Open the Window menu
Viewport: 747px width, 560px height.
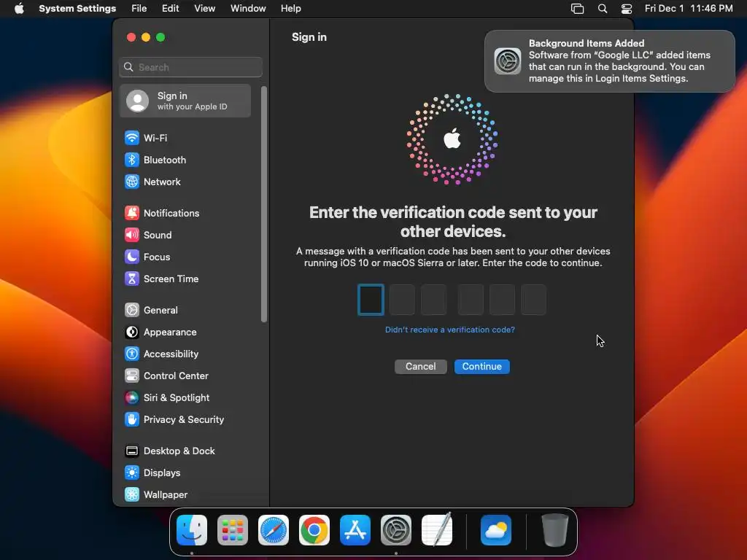pyautogui.click(x=248, y=9)
